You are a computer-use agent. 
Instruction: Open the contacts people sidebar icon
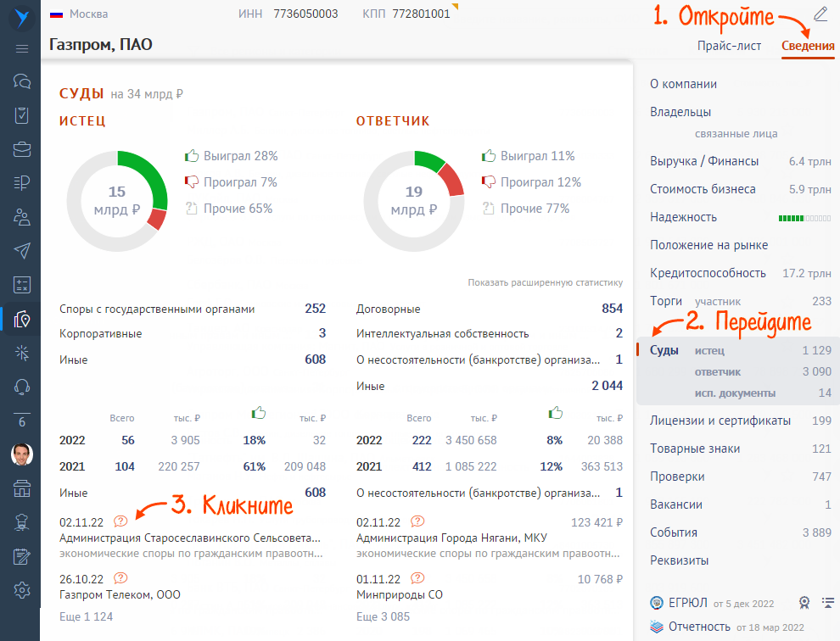22,217
